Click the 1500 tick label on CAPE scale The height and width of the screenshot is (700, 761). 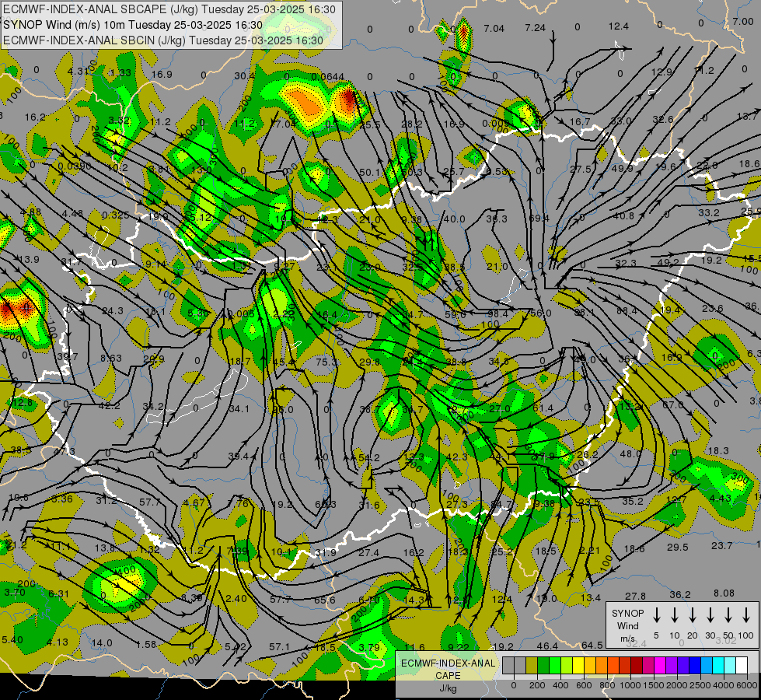point(653,685)
